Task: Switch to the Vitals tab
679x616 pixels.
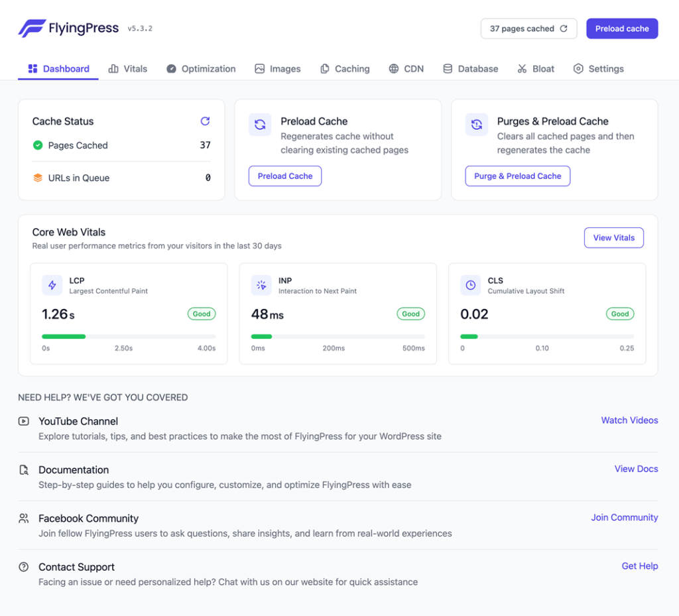Action: (127, 68)
